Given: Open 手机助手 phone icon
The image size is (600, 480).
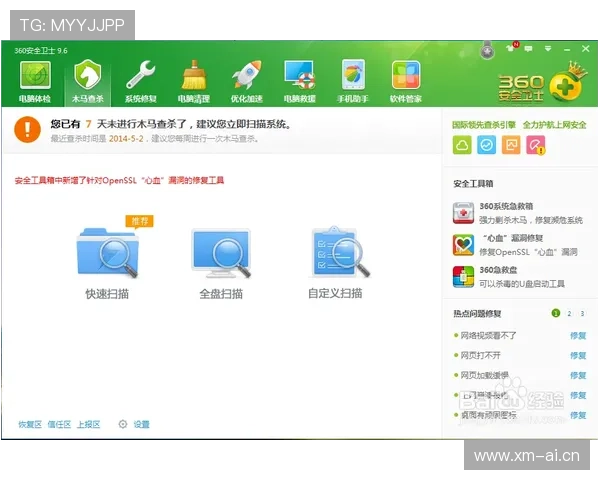Looking at the screenshot, I should pyautogui.click(x=353, y=75).
